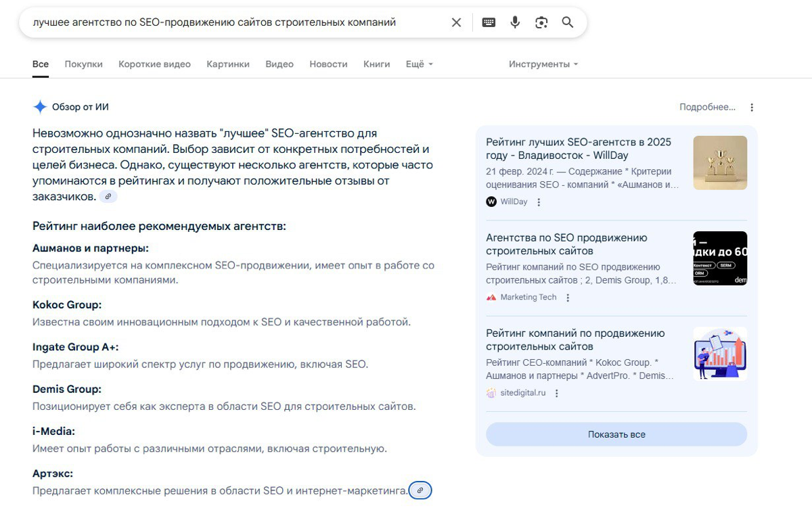Go to the Видео tab
This screenshot has height=512, width=812.
(x=279, y=64)
